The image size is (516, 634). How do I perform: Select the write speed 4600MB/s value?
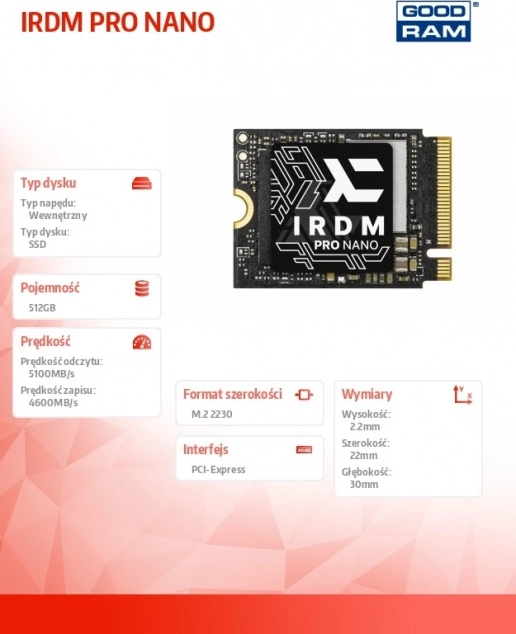(x=53, y=403)
